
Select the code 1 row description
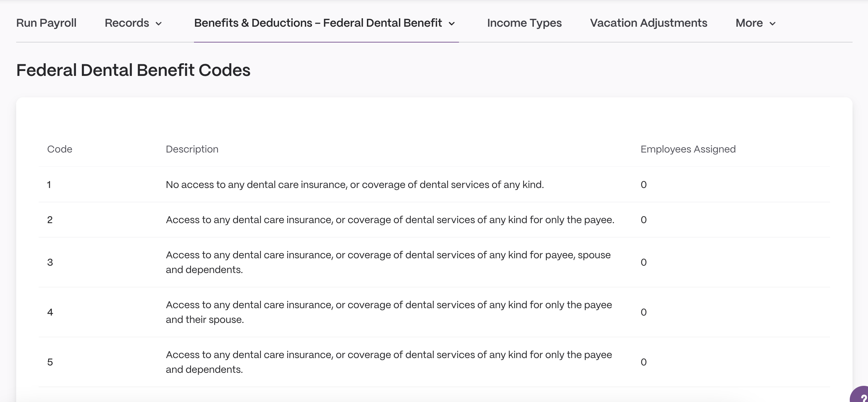355,184
